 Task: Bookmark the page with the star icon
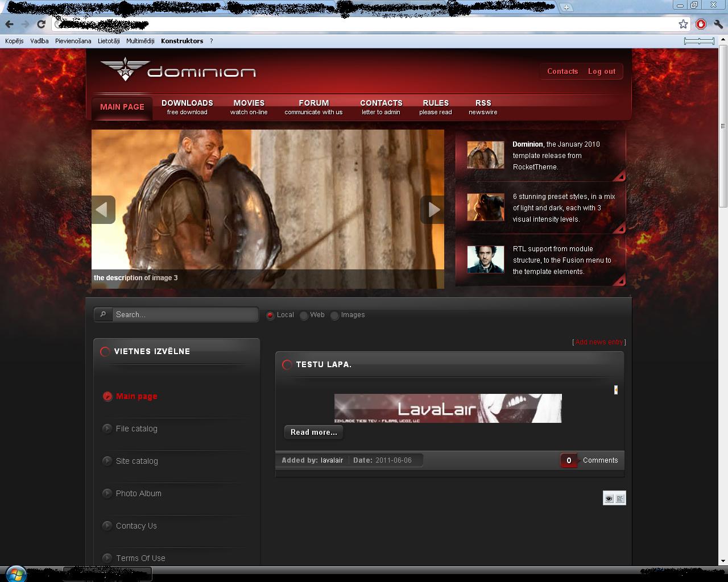[683, 24]
